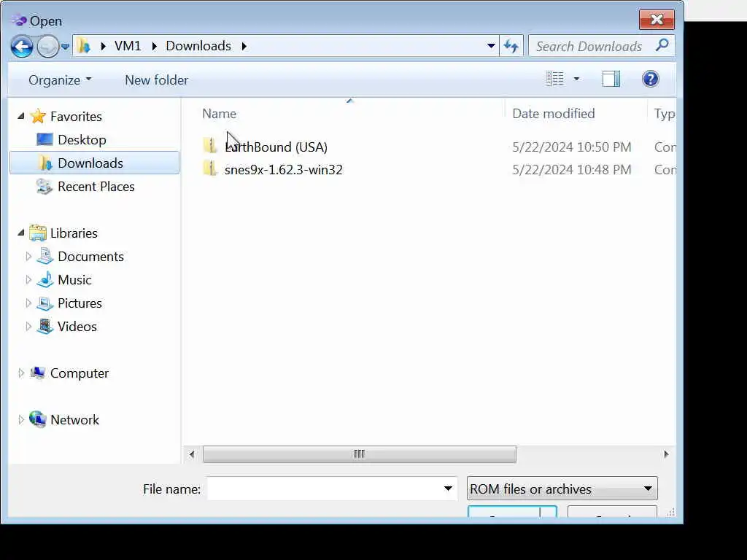
Task: Open the Organize menu
Action: point(60,80)
